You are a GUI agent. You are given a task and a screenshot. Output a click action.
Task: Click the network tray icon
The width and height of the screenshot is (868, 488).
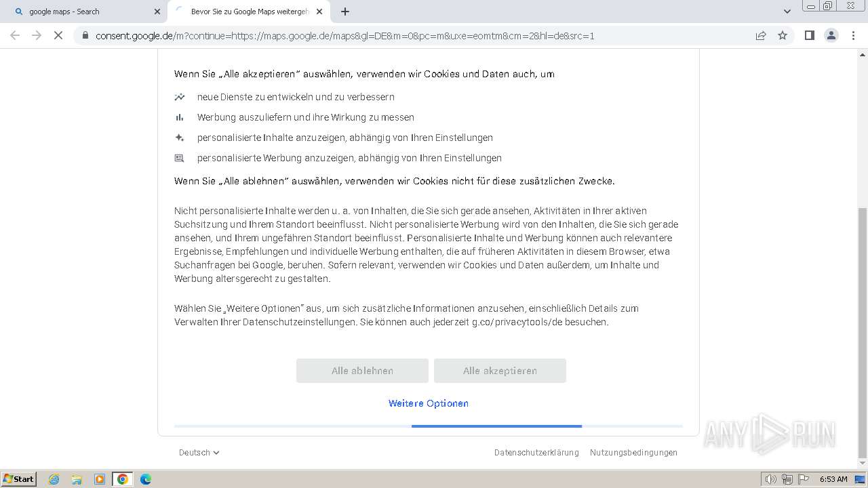787,479
